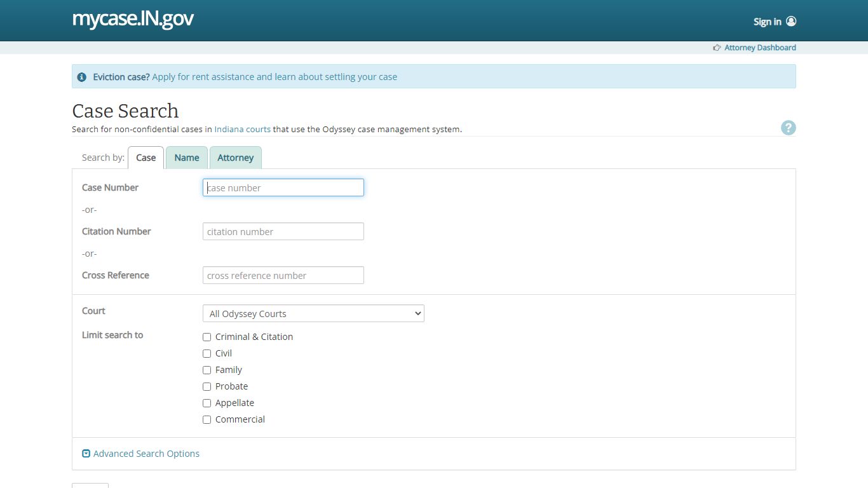Switch to the Attorney search tab
The height and width of the screenshot is (488, 868).
point(235,158)
